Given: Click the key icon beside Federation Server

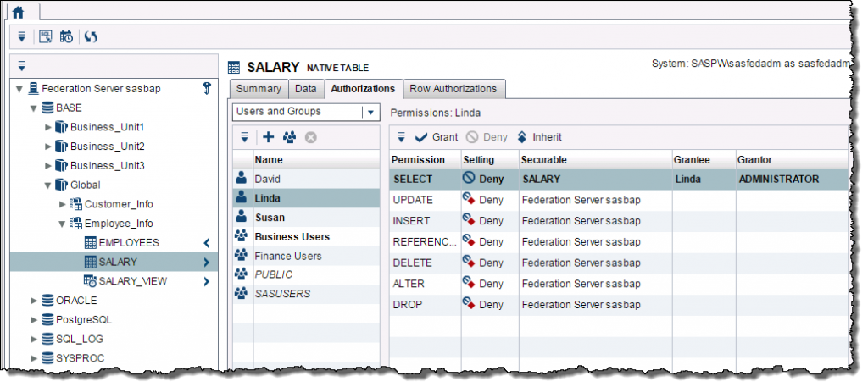Looking at the screenshot, I should pyautogui.click(x=206, y=89).
